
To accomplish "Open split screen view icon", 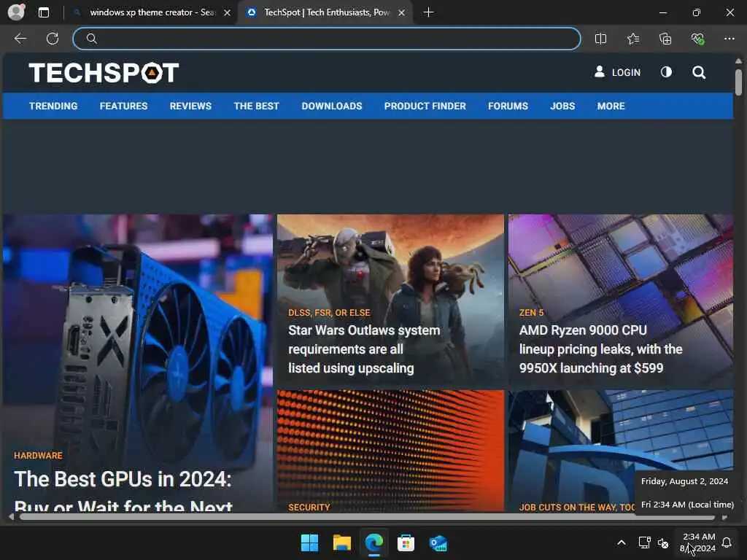I will tap(601, 39).
